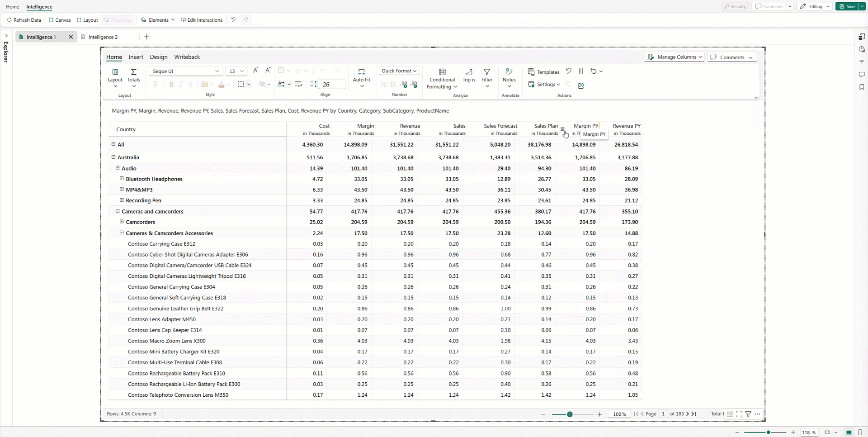
Task: Expand the Camcorders subcategory row
Action: click(x=122, y=222)
